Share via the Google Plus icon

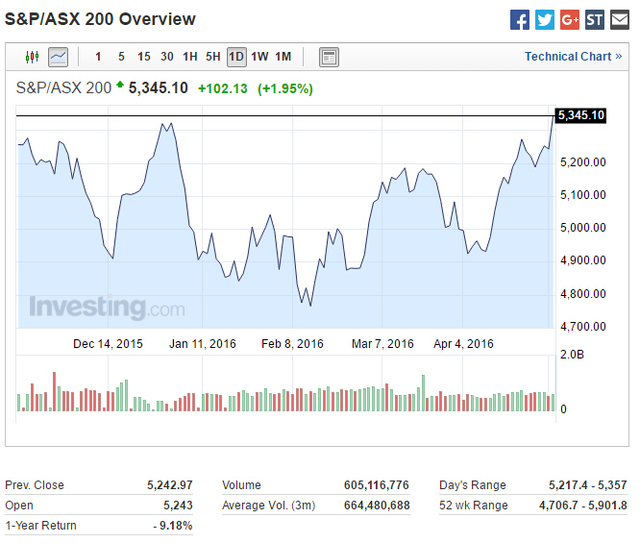(569, 20)
